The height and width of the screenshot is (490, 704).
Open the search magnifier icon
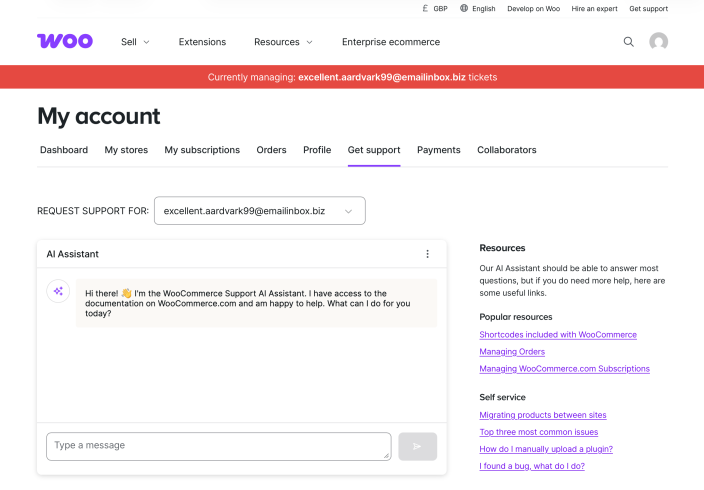(x=628, y=42)
